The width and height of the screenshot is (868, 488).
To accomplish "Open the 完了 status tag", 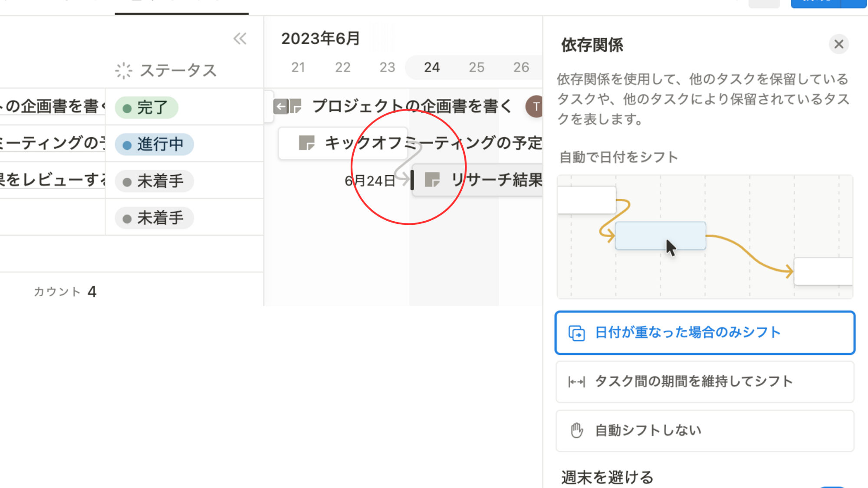I will pos(146,108).
